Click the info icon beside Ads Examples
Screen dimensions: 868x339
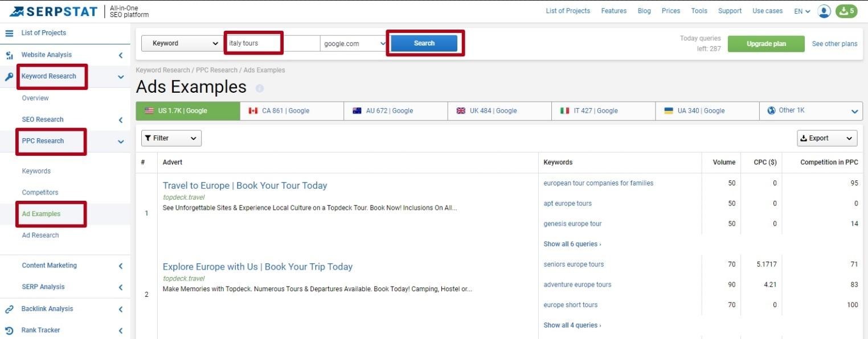coord(260,88)
